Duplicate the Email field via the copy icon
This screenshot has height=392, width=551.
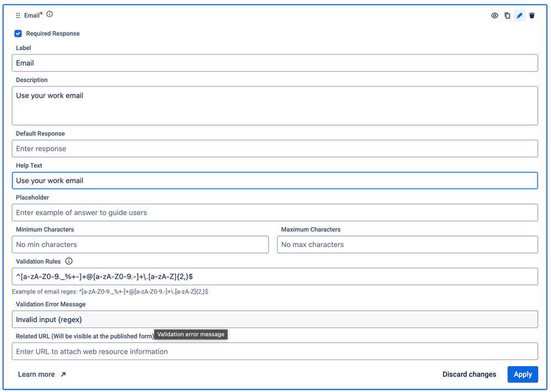click(507, 15)
